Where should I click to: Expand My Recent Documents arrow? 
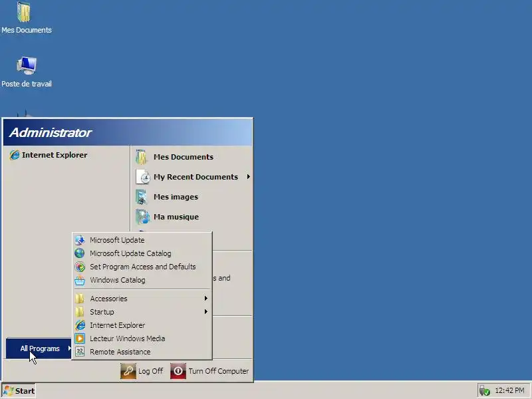(248, 176)
